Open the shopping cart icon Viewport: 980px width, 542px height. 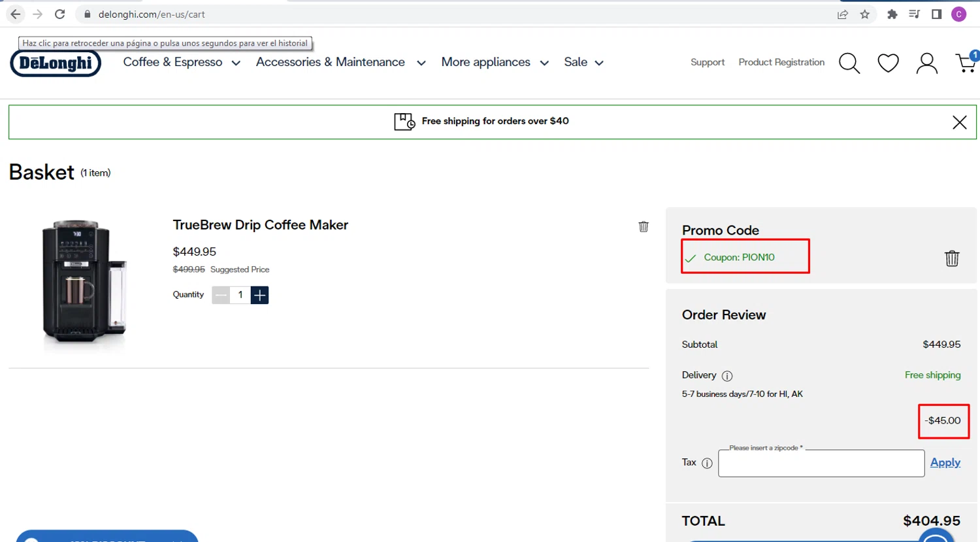(x=966, y=63)
